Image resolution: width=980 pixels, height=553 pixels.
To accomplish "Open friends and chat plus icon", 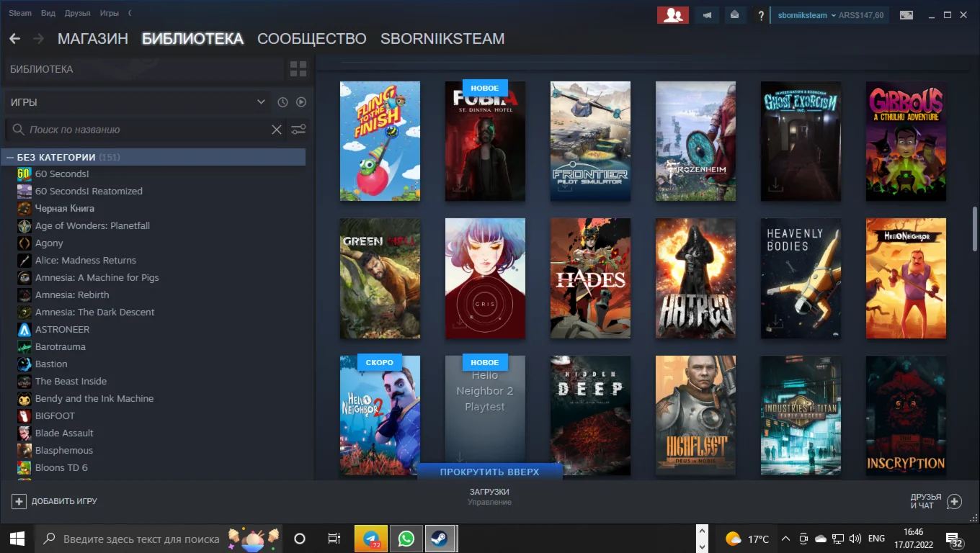I will click(954, 501).
